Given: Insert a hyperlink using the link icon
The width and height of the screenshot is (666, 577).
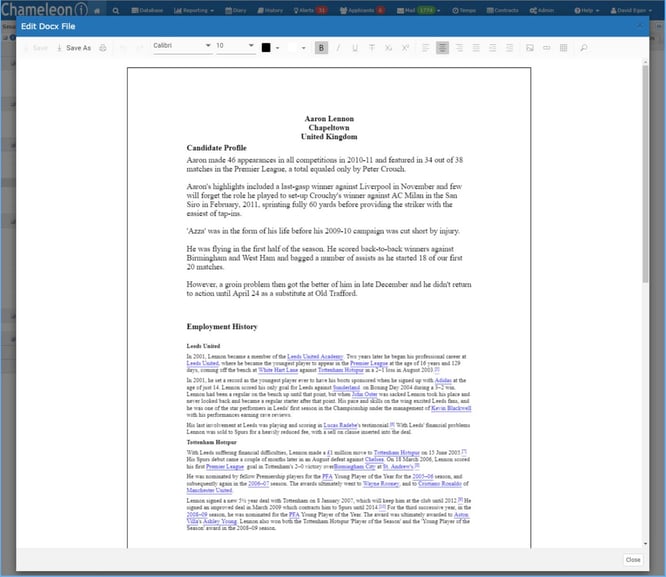Looking at the screenshot, I should pos(547,48).
